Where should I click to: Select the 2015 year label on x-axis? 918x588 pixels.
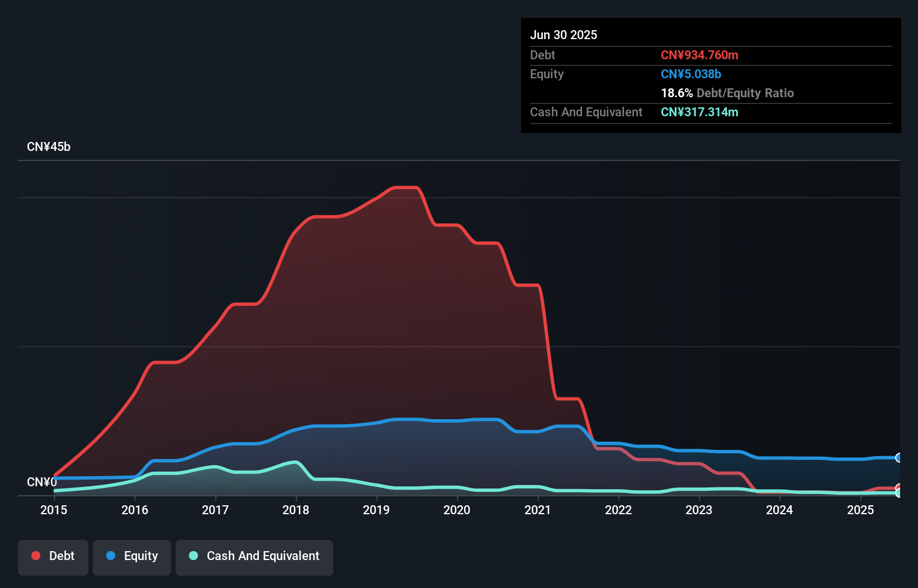click(x=53, y=510)
